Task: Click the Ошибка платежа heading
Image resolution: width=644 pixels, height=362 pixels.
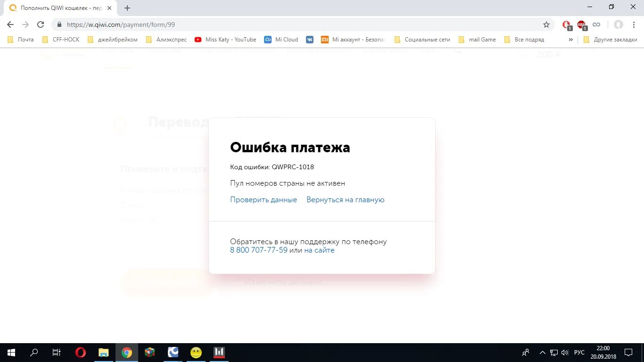Action: [x=290, y=148]
